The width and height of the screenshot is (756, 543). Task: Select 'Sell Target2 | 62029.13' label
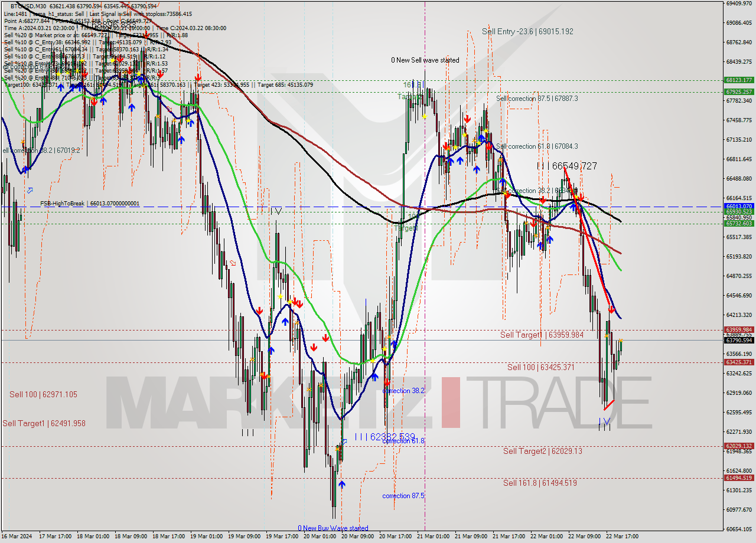(x=542, y=451)
